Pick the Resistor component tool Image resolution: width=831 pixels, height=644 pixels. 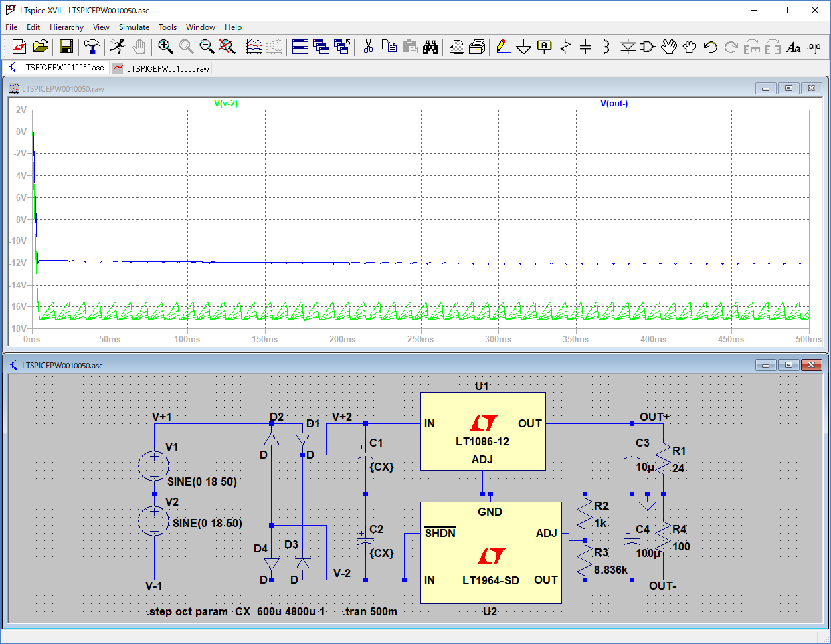click(x=565, y=47)
